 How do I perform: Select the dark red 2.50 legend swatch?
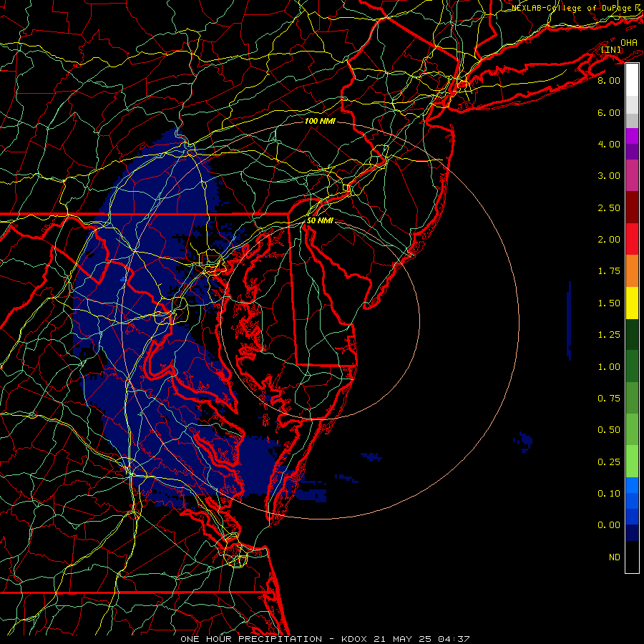632,208
